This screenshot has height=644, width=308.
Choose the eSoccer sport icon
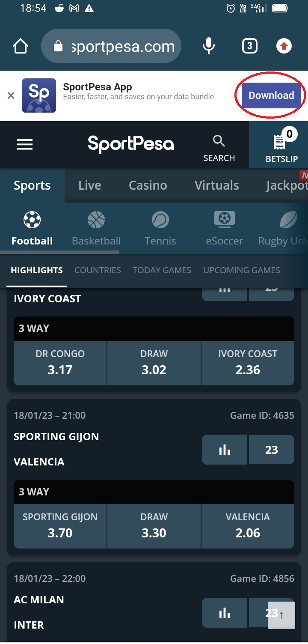(225, 220)
